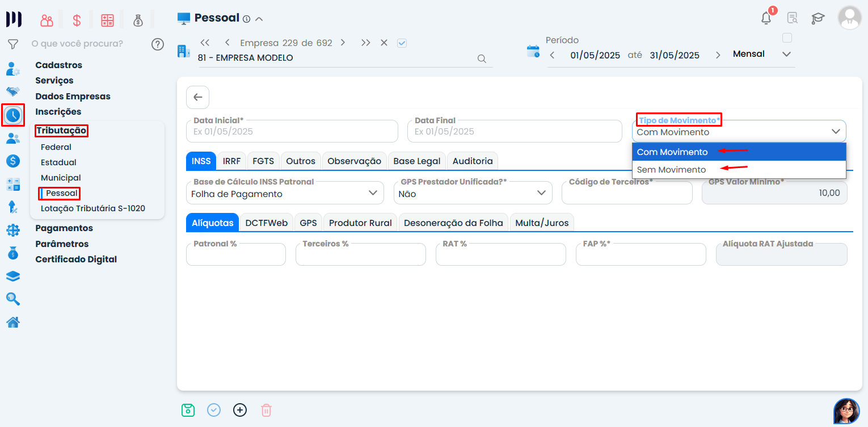Toggle the checkbox next to company navigation
This screenshot has width=868, height=427.
click(402, 43)
